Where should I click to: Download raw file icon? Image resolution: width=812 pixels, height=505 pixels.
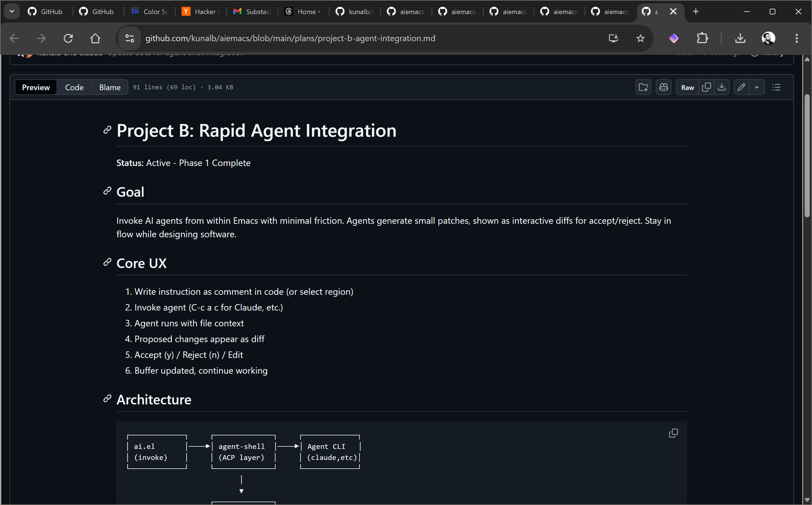tap(722, 88)
